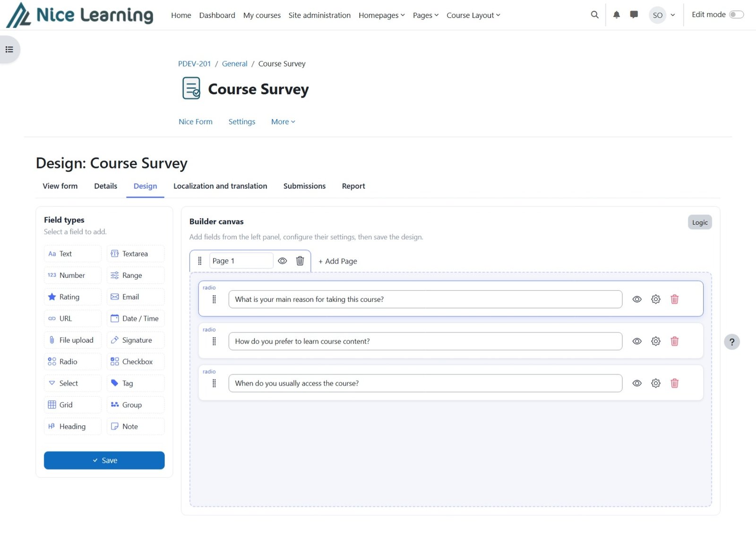The image size is (756, 559).
Task: Save the form design
Action: 104,460
